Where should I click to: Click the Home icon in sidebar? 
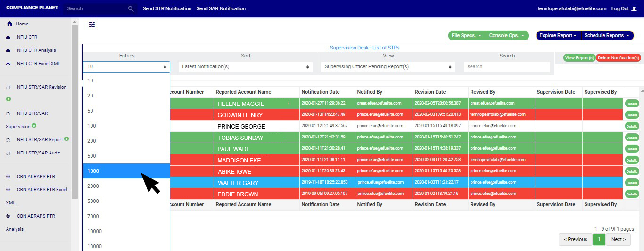(x=9, y=24)
